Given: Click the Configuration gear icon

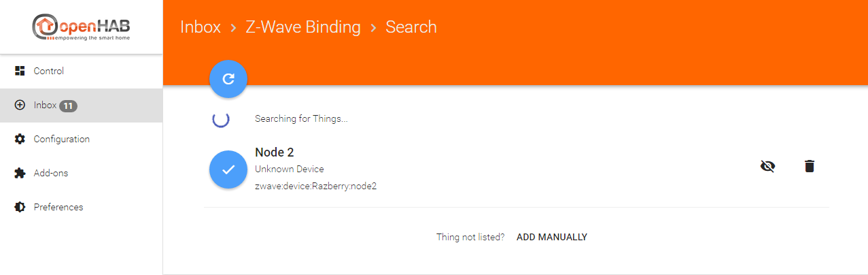Looking at the screenshot, I should pyautogui.click(x=20, y=139).
